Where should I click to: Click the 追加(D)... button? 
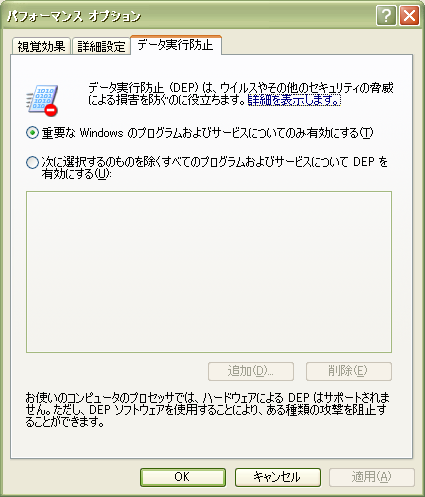(x=251, y=371)
